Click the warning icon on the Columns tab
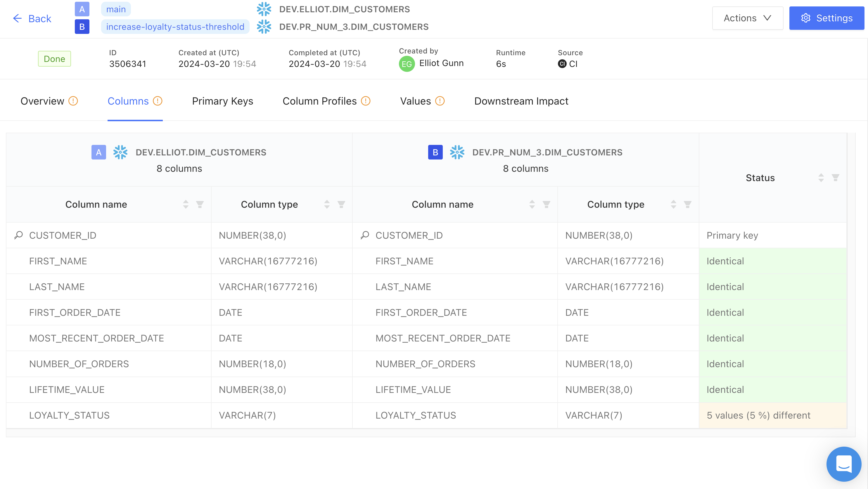The image size is (868, 489). pos(157,101)
